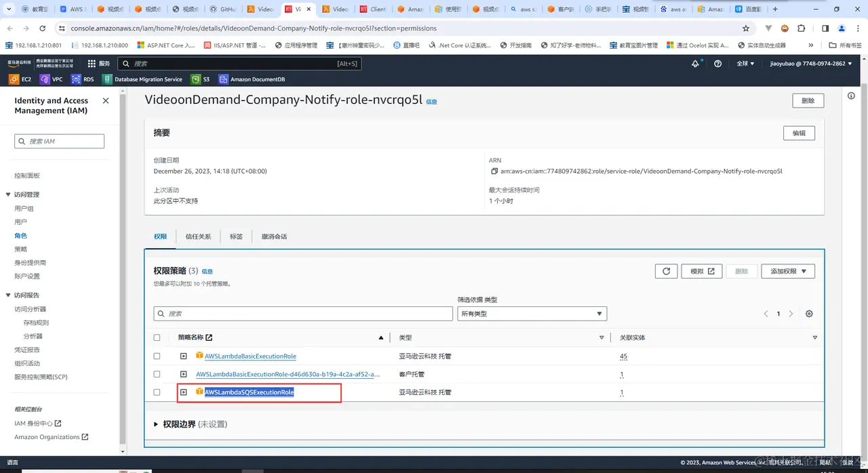868x473 pixels.
Task: Open the 所有类型 filter dropdown
Action: coord(532,314)
